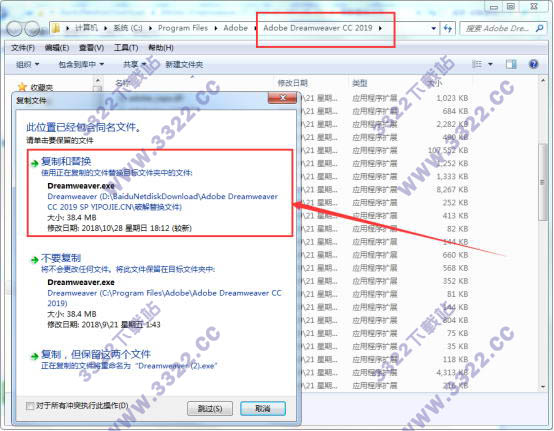The height and width of the screenshot is (431, 554).
Task: Expand breadcrumb arrow after 计算机
Action: 105,28
